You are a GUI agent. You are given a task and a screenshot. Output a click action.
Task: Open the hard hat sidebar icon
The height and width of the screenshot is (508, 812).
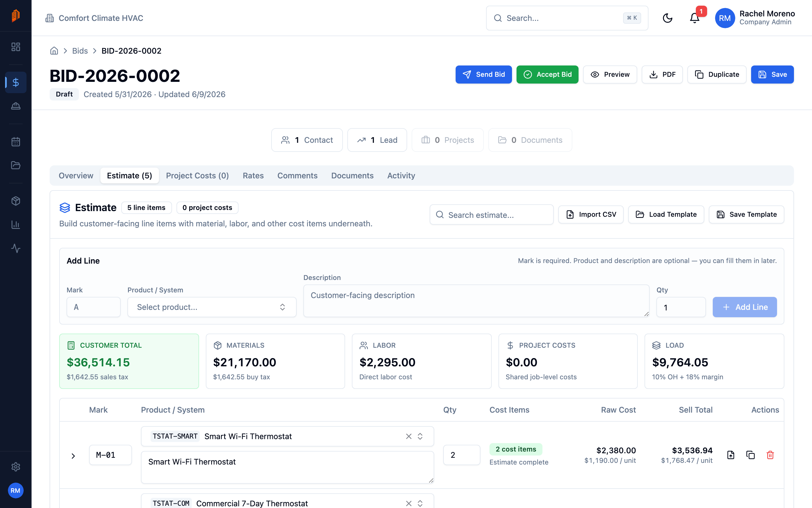pos(16,106)
